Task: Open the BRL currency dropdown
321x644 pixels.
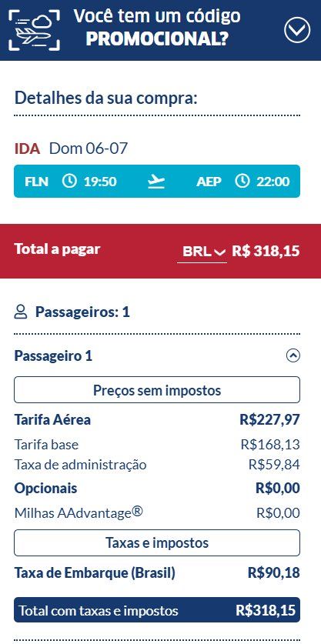Action: click(202, 252)
